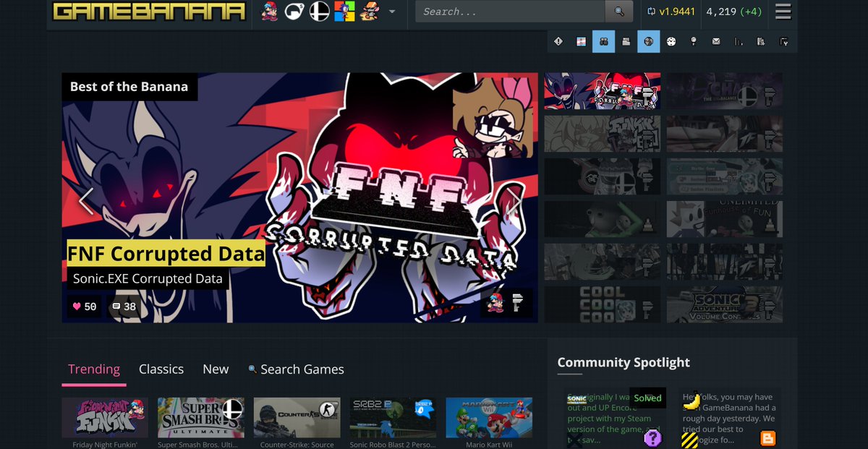Image resolution: width=868 pixels, height=449 pixels.
Task: Click into the Search field
Action: (510, 12)
